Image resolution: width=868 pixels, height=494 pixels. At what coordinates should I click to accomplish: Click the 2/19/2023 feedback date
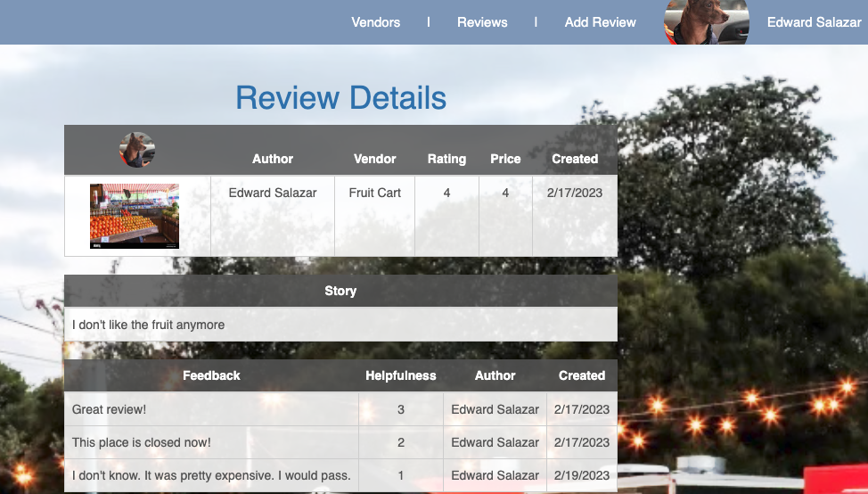[582, 476]
